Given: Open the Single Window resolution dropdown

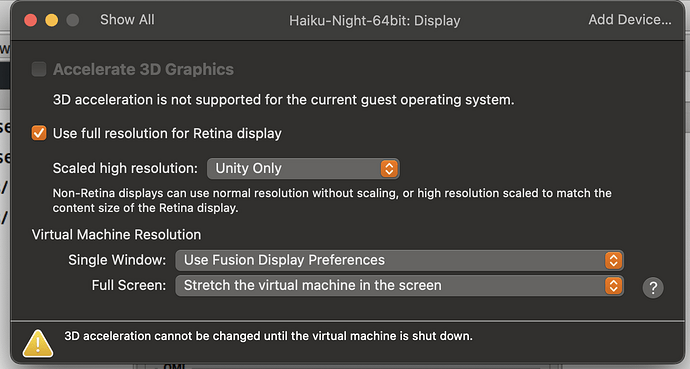Looking at the screenshot, I should click(x=400, y=260).
